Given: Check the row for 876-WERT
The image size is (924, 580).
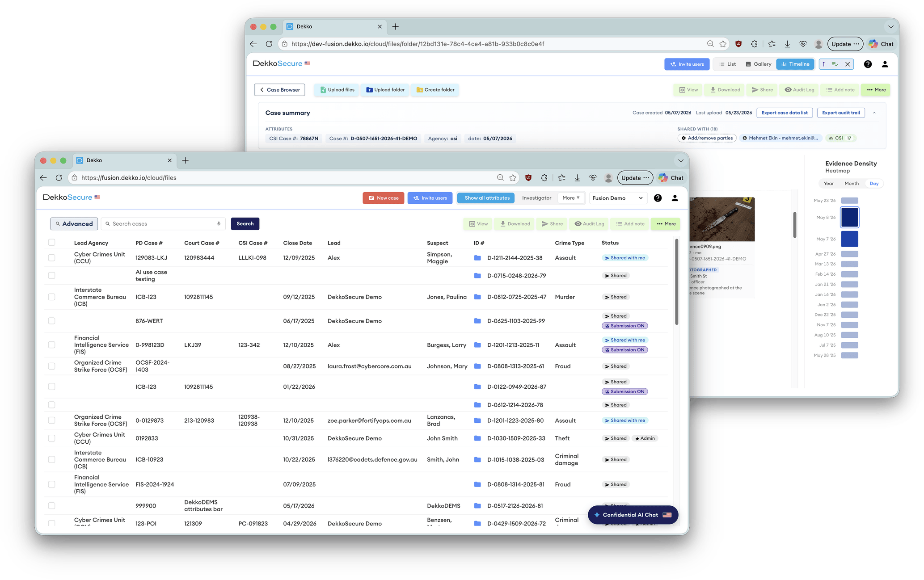Looking at the screenshot, I should 51,321.
